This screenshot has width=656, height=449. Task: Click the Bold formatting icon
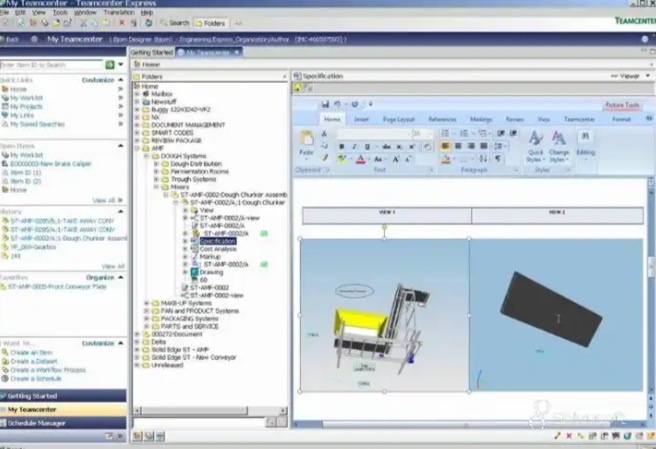point(341,146)
